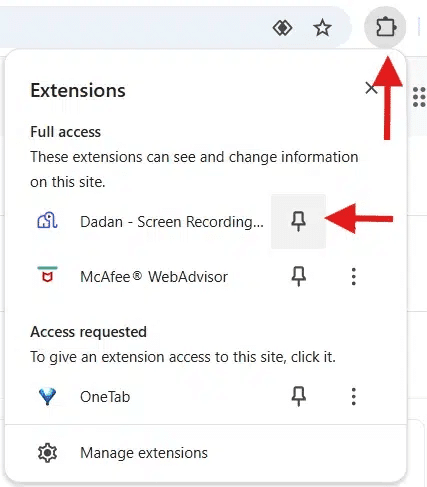This screenshot has height=487, width=427.
Task: Pin the OneTab extension
Action: point(299,396)
